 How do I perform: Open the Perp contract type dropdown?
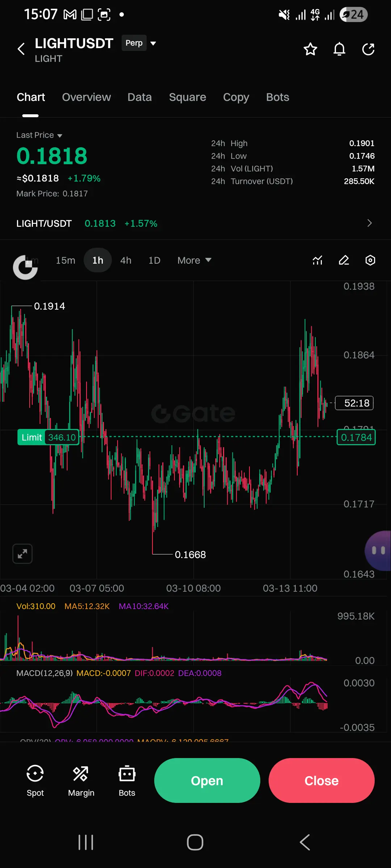coord(139,43)
